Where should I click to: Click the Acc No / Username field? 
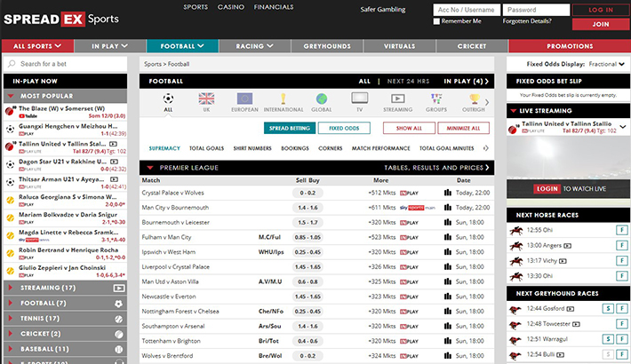pos(467,10)
